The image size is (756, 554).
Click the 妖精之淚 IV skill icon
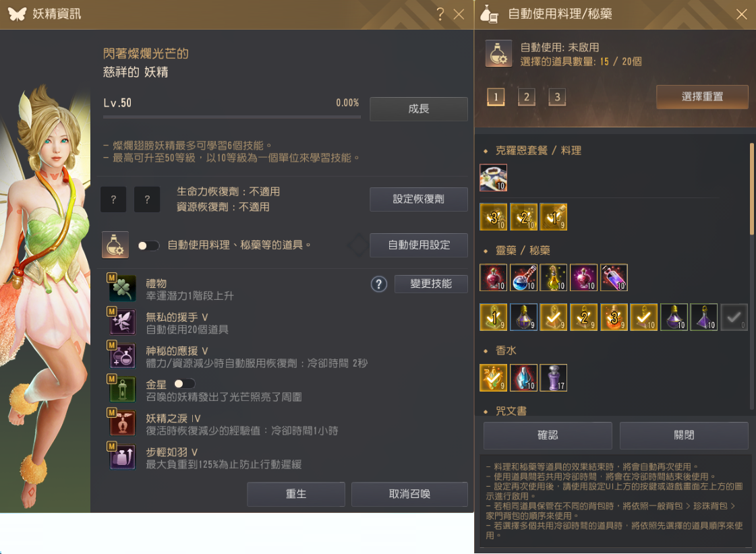121,423
